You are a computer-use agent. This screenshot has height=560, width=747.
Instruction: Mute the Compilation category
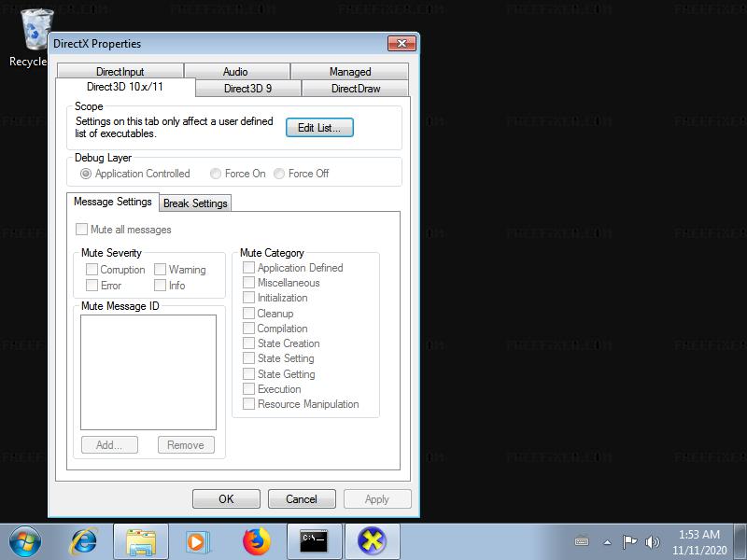pyautogui.click(x=275, y=329)
